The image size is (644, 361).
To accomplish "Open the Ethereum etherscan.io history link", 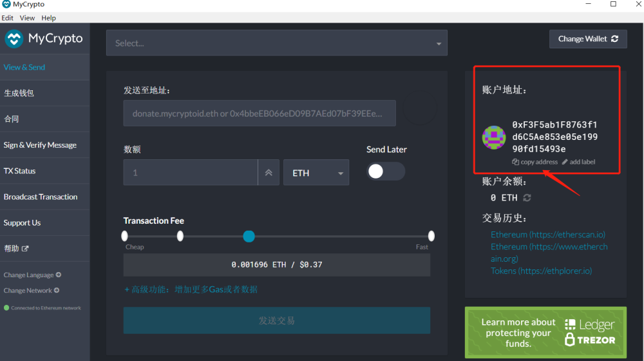I will pos(548,235).
